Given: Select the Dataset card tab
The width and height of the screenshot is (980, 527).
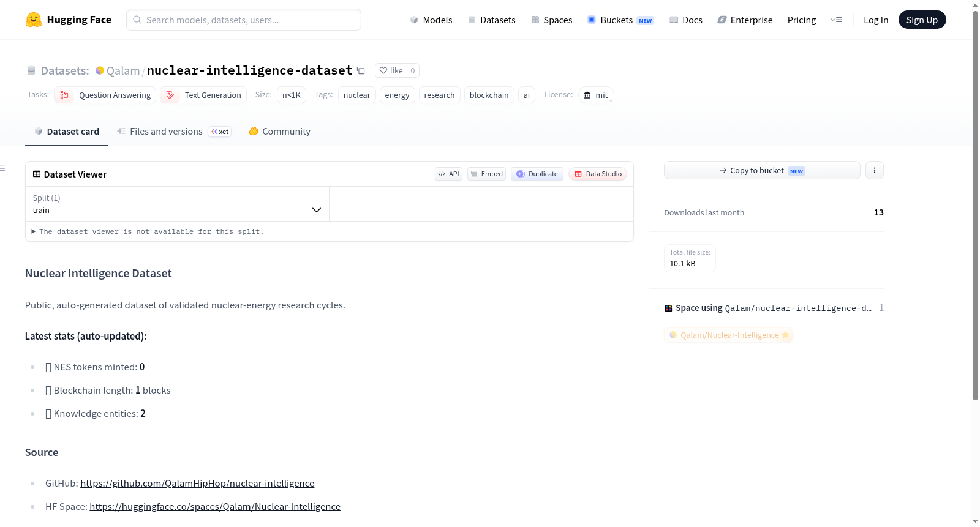Looking at the screenshot, I should tap(66, 132).
